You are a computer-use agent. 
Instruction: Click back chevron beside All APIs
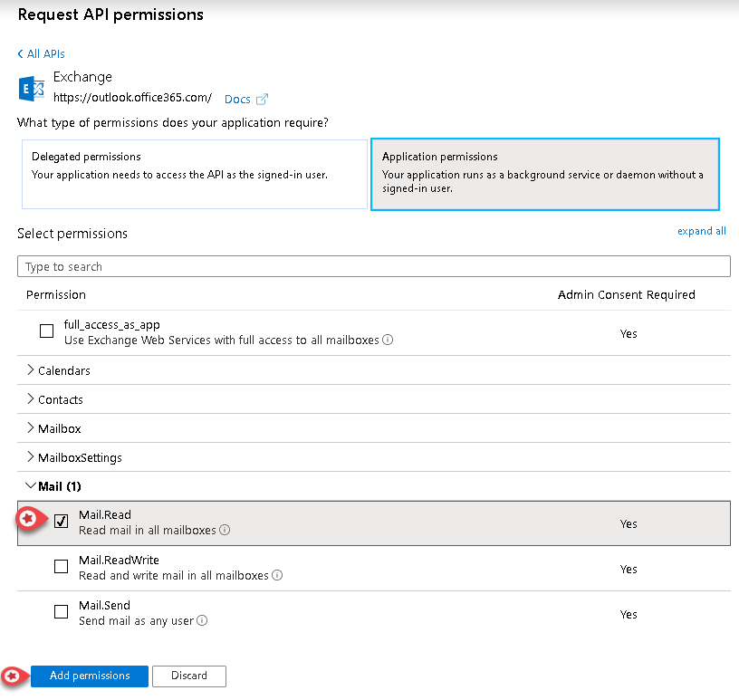click(21, 54)
